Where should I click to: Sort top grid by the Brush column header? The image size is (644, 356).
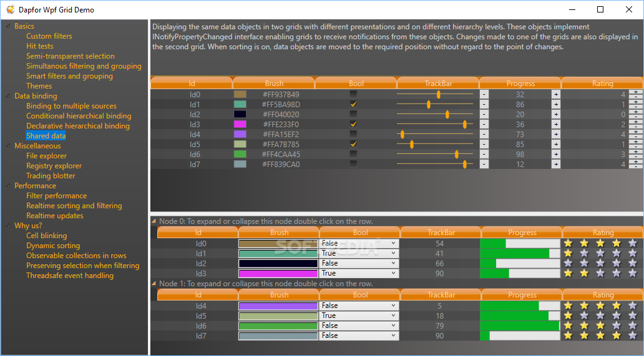click(274, 84)
